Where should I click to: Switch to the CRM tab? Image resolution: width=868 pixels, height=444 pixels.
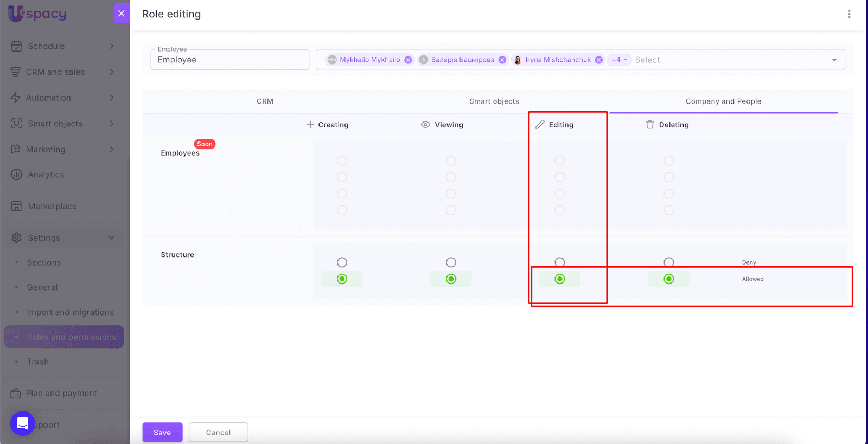[265, 101]
